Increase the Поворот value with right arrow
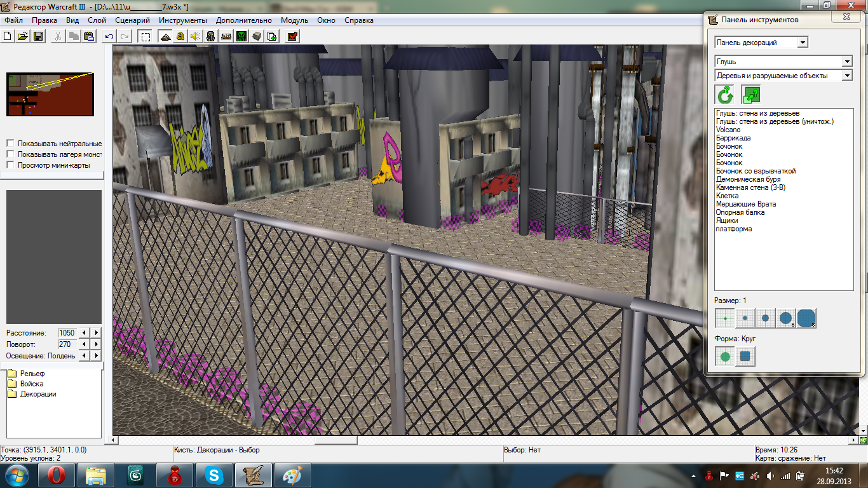The height and width of the screenshot is (488, 868). [x=96, y=344]
